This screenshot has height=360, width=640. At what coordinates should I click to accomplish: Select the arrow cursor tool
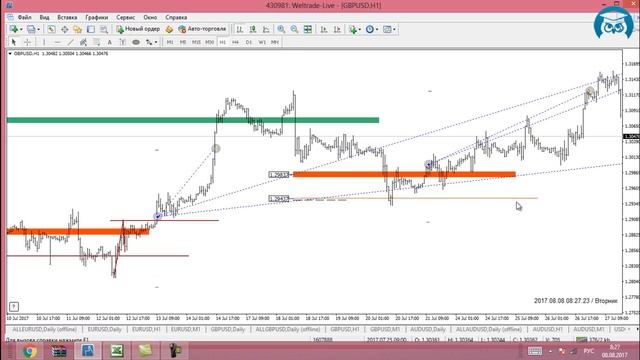(x=14, y=42)
